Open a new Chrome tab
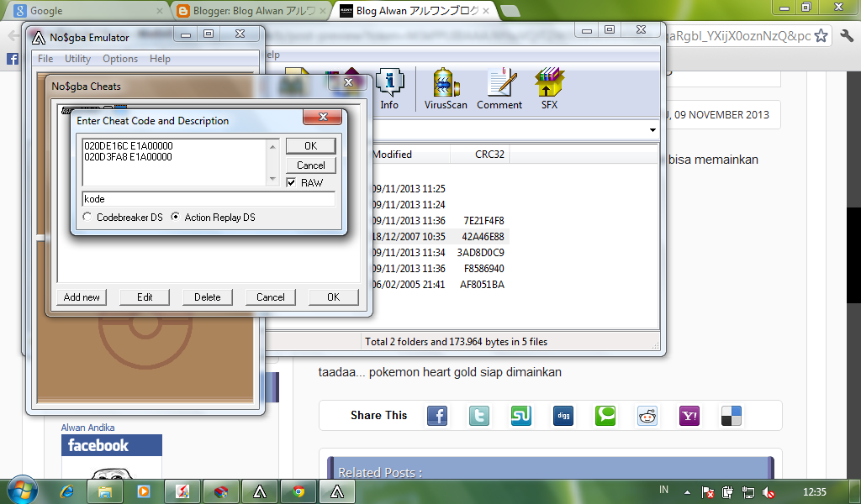The width and height of the screenshot is (861, 504). 510,11
